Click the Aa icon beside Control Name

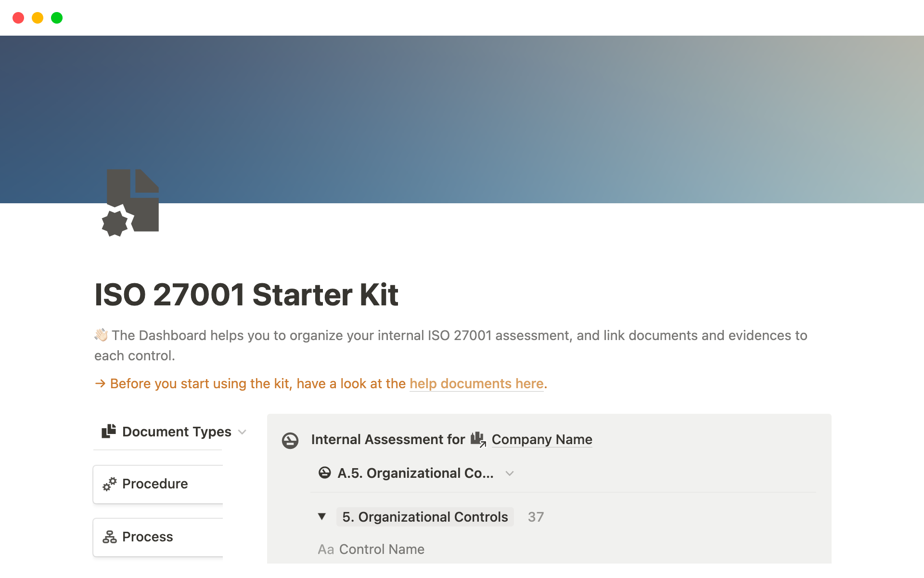click(325, 550)
